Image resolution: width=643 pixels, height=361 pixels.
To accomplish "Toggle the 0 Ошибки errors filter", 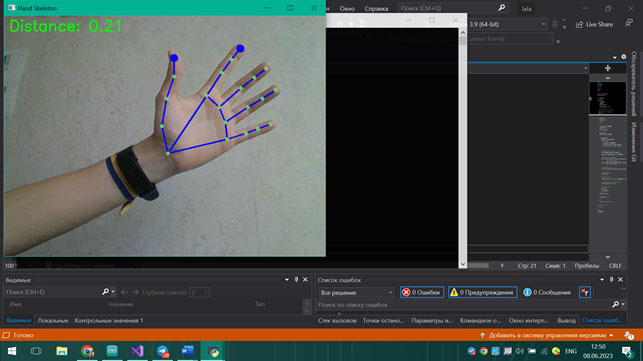I will pos(422,292).
